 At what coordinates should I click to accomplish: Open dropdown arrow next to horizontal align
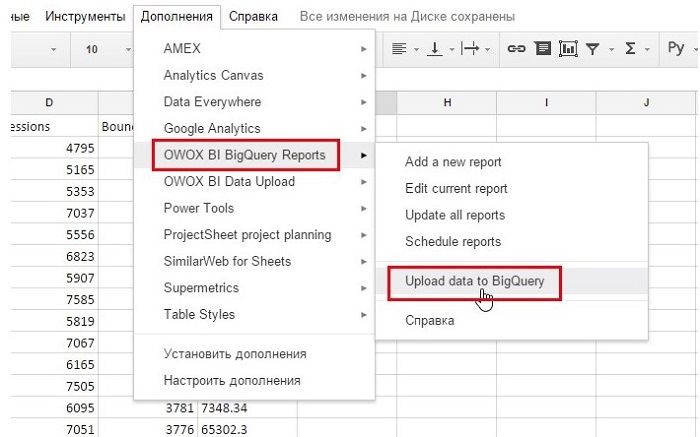[416, 49]
